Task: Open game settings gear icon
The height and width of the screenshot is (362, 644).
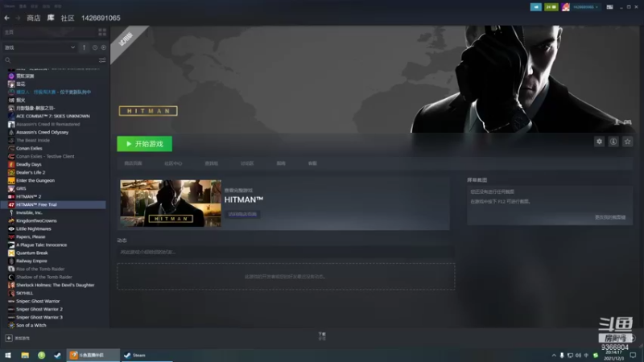Action: (x=599, y=142)
